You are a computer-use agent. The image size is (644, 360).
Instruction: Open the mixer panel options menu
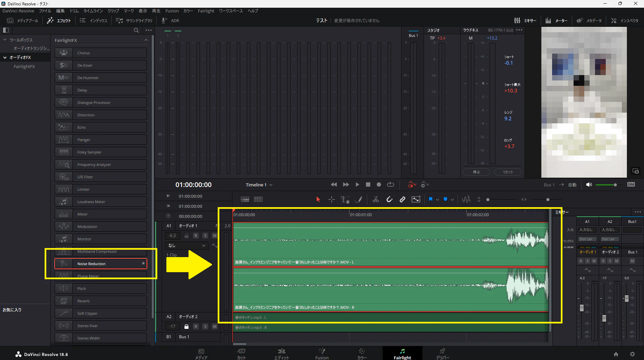pyautogui.click(x=638, y=212)
